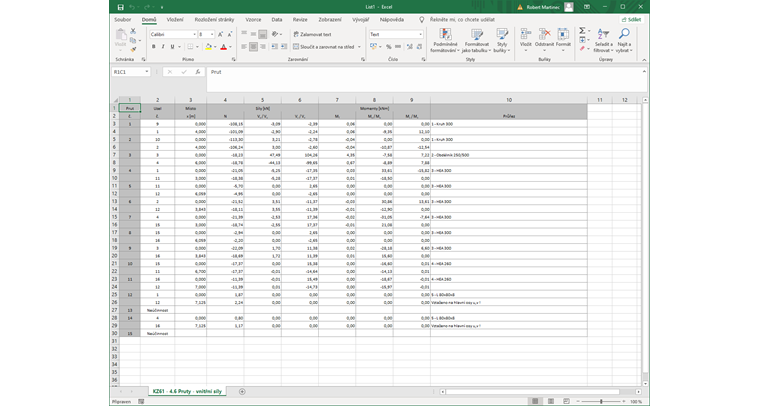Switch to the Data tab
The height and width of the screenshot is (406, 760).
point(277,20)
